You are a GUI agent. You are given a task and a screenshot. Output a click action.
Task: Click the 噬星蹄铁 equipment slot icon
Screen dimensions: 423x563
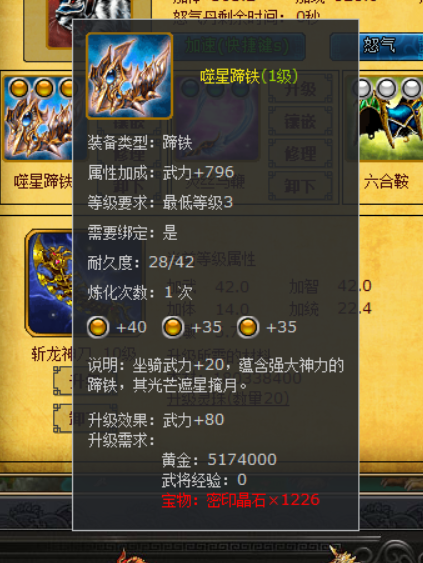point(38,120)
